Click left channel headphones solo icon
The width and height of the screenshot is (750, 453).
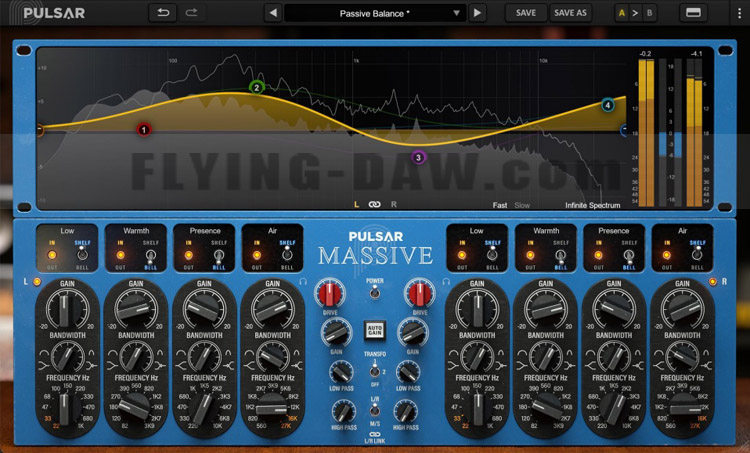303,282
